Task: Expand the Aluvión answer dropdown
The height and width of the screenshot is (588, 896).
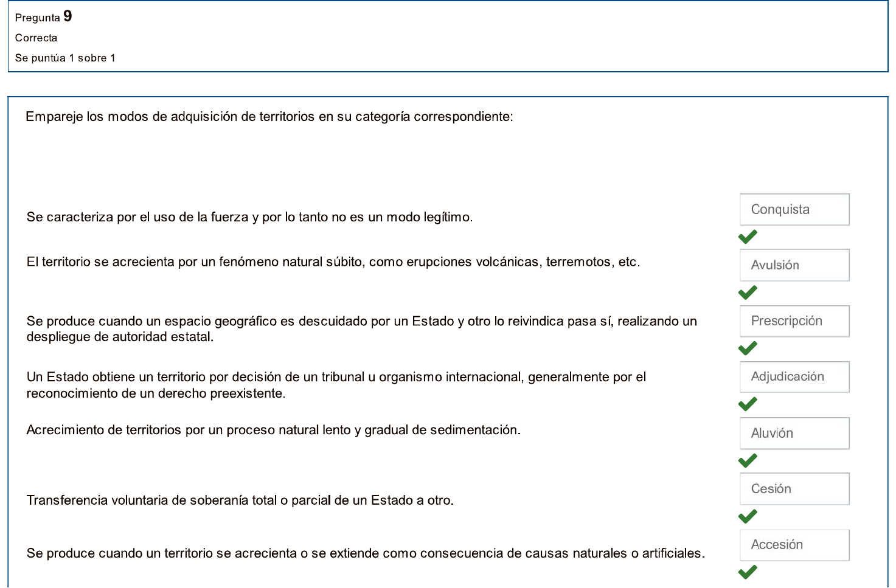Action: click(794, 433)
